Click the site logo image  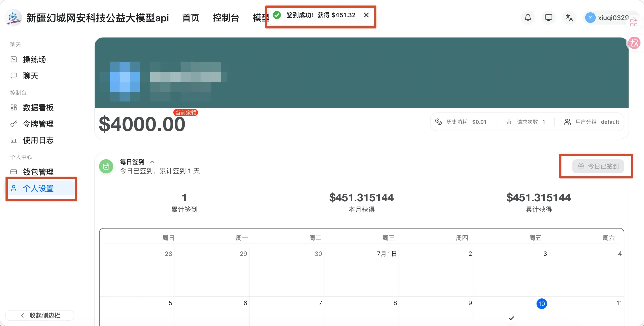pyautogui.click(x=13, y=17)
